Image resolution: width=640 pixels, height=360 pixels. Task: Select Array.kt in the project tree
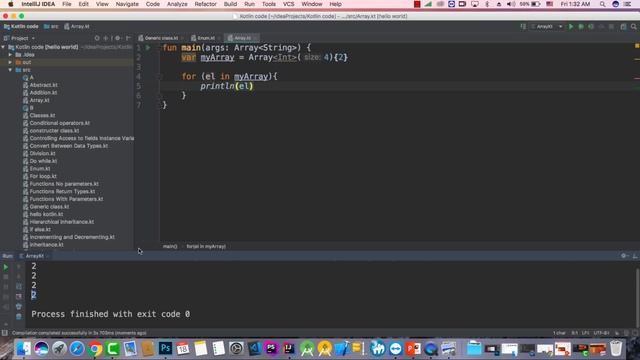[x=39, y=100]
